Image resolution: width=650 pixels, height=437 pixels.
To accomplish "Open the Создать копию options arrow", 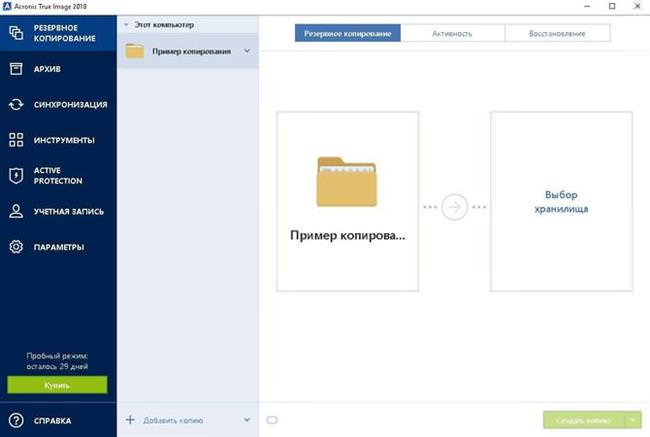I will click(x=633, y=420).
